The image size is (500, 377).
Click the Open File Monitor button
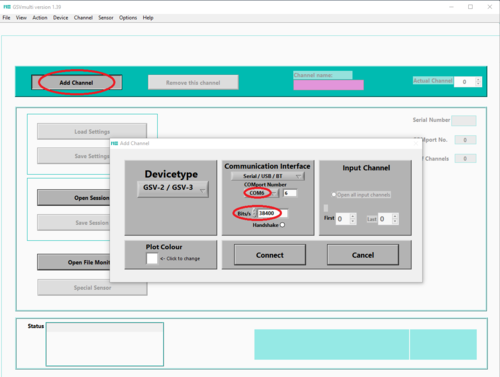pos(74,262)
